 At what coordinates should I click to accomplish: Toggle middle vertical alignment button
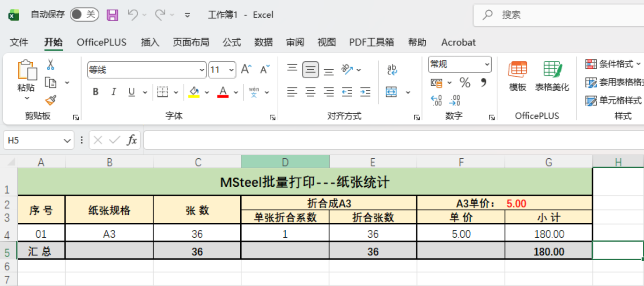311,70
